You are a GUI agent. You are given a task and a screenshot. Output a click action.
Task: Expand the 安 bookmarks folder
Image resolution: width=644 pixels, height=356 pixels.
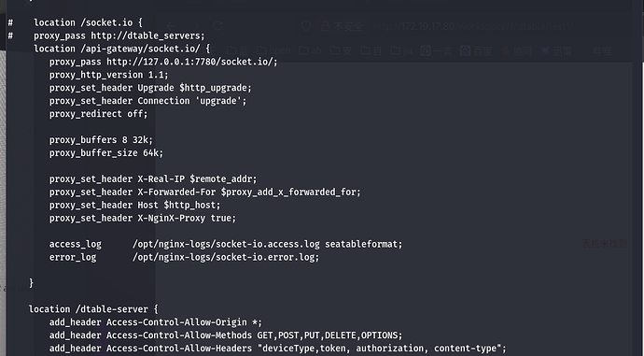[341, 50]
